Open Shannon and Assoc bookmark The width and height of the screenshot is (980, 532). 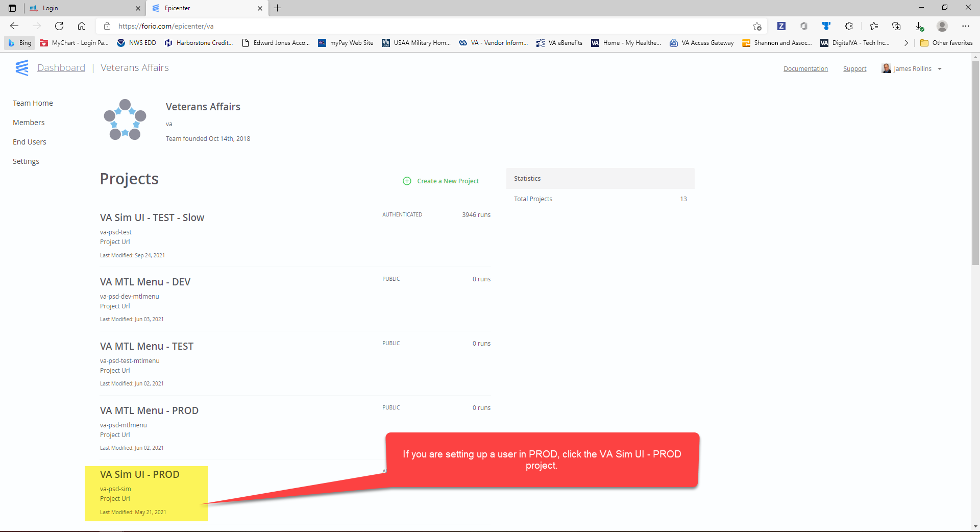click(777, 43)
